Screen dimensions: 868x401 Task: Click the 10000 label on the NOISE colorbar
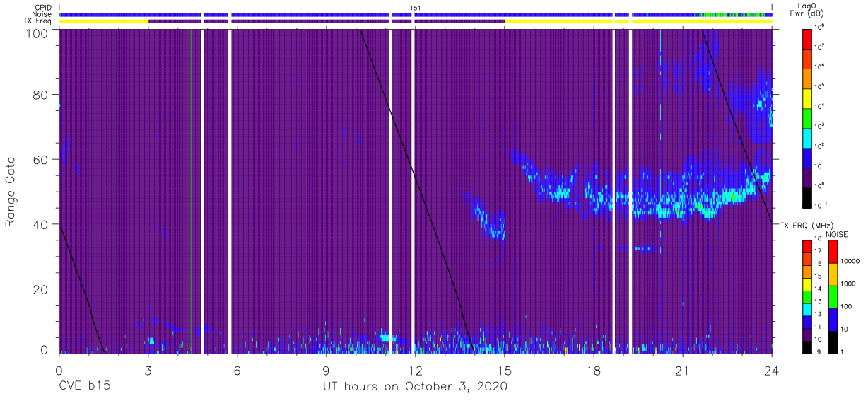[x=850, y=260]
